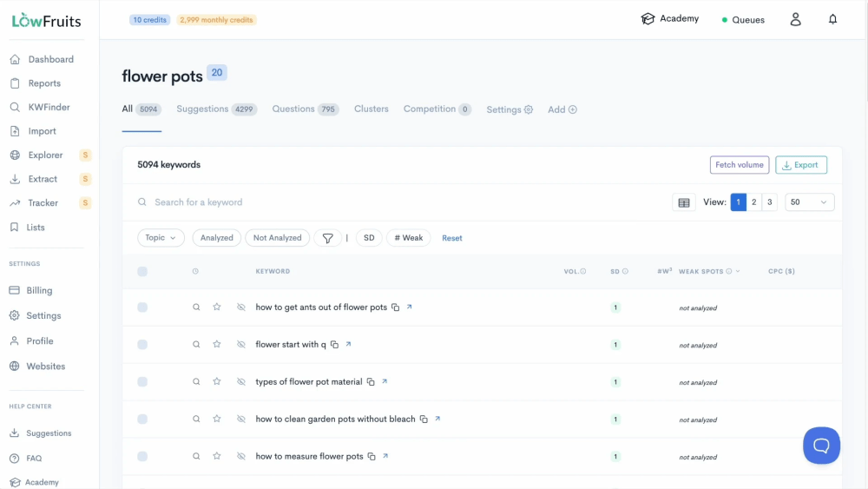Open external link for 'how to clean garden pots without bleach'
The height and width of the screenshot is (489, 868).
(x=437, y=419)
